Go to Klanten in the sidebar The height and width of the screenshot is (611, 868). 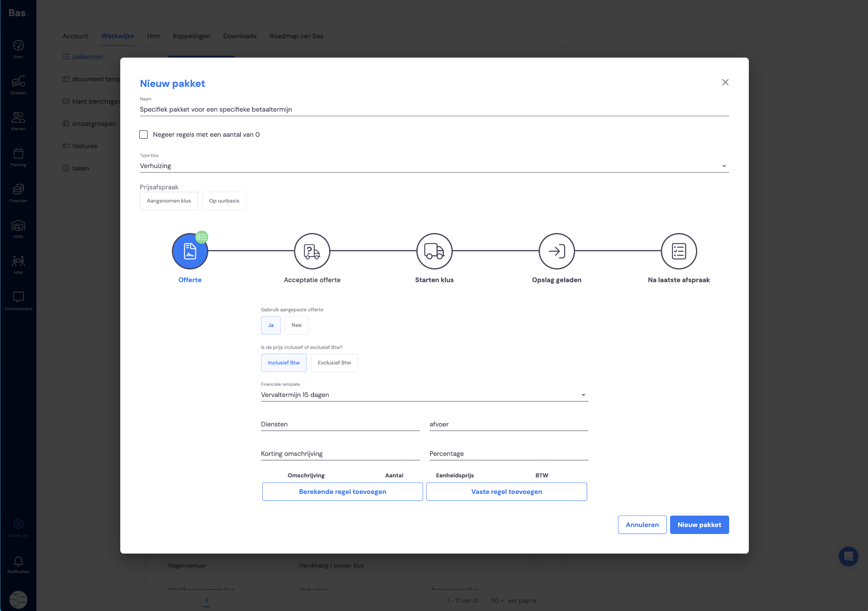point(18,121)
